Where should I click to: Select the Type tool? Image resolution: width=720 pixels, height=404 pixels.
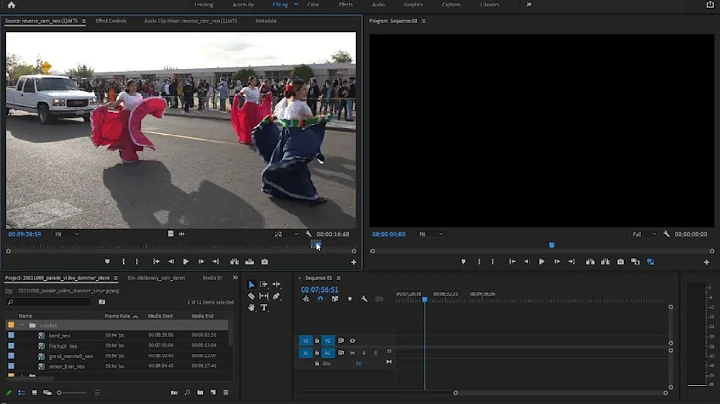264,308
